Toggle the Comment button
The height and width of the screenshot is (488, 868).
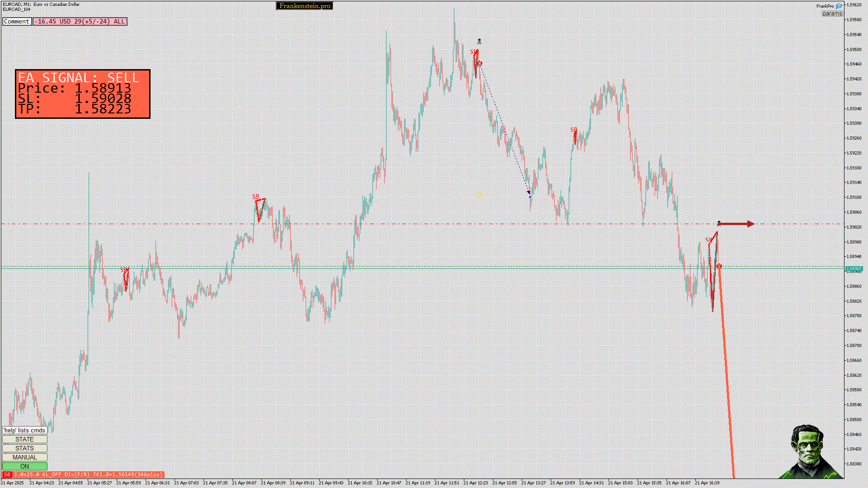17,21
